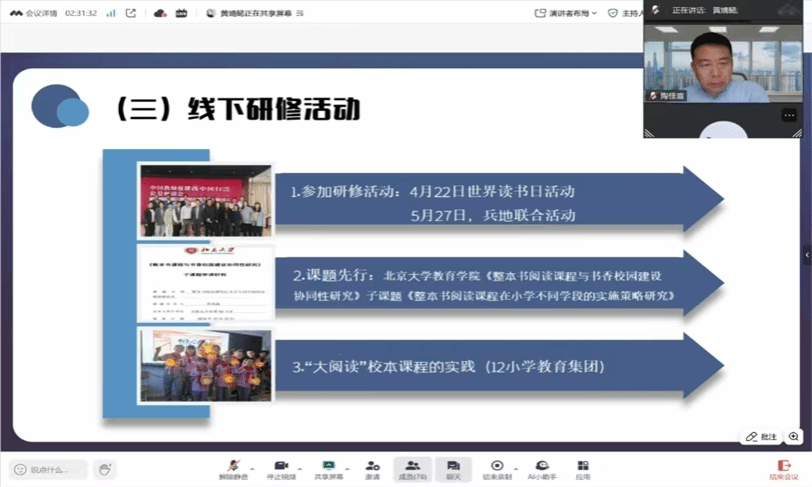Toggle microphone with 解除静音 button
812x487 pixels.
(x=233, y=468)
